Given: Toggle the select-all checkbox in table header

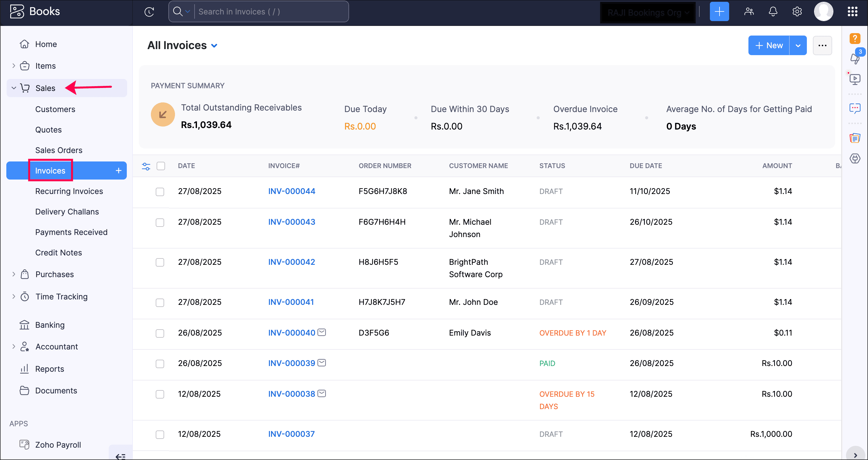Looking at the screenshot, I should point(161,166).
